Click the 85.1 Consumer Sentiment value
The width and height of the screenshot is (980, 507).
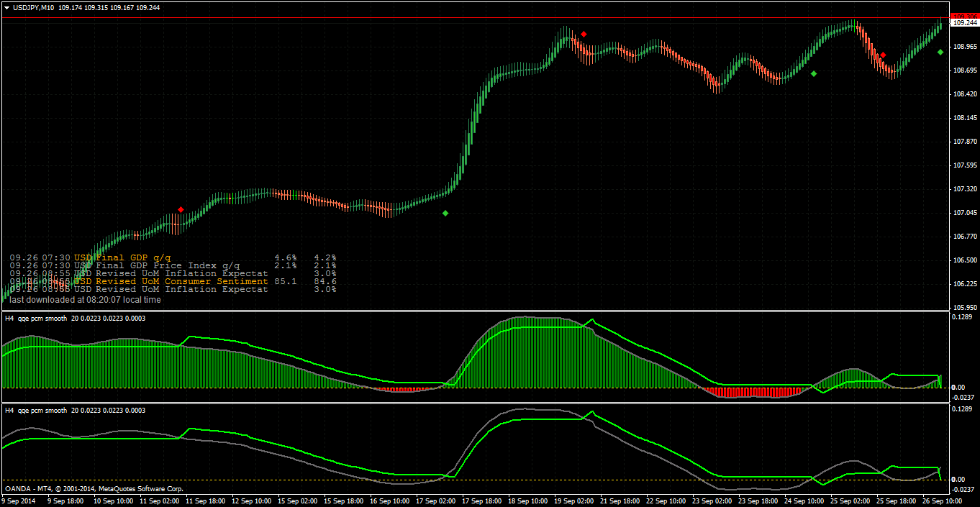tap(286, 281)
